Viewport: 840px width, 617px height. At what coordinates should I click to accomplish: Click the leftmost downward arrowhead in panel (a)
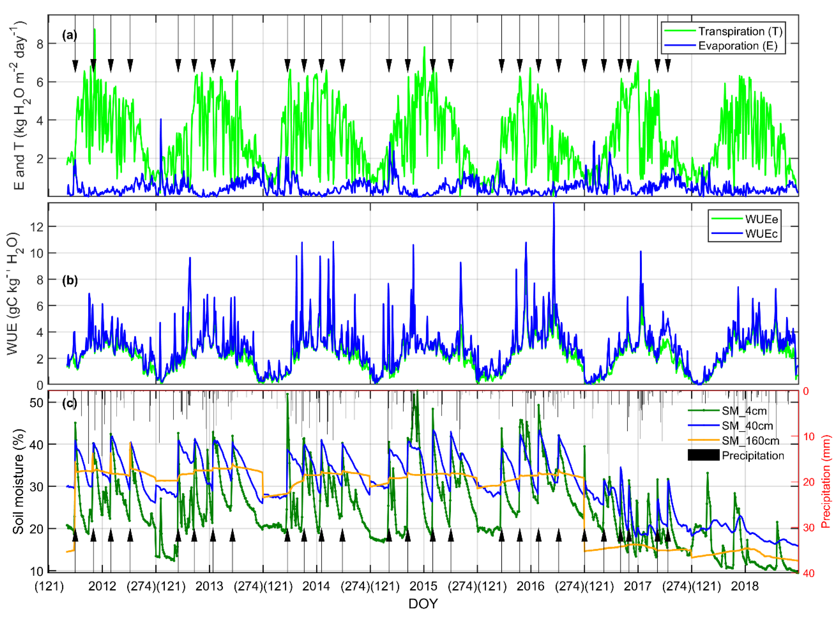click(x=75, y=65)
